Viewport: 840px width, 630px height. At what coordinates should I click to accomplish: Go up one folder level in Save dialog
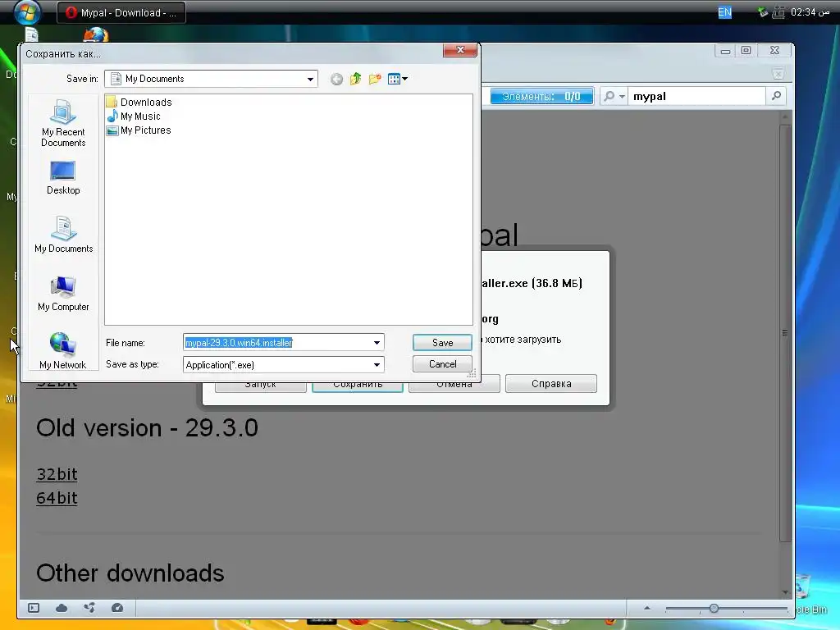(356, 80)
